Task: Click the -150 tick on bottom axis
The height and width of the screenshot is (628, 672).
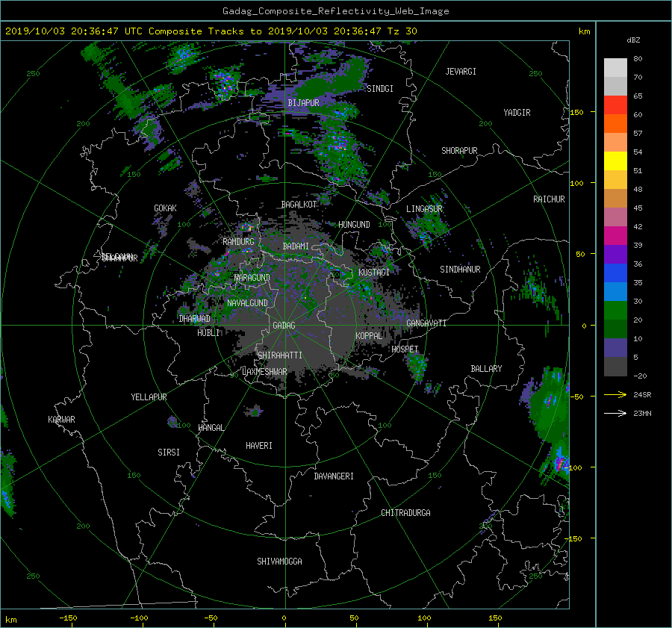Action: (68, 618)
